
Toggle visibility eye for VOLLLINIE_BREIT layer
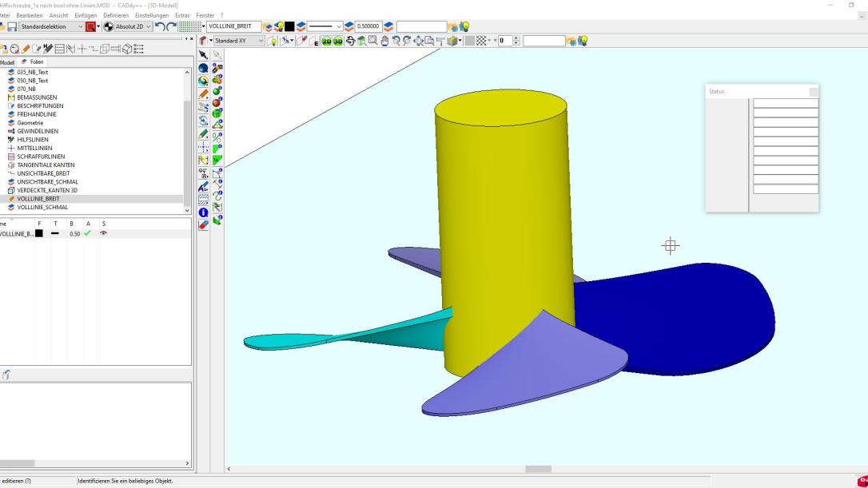click(103, 233)
